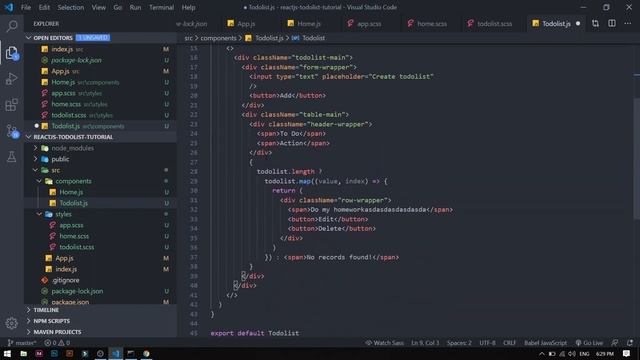Image resolution: width=640 pixels, height=360 pixels.
Task: Click the volume icon in system tray
Action: tap(572, 353)
